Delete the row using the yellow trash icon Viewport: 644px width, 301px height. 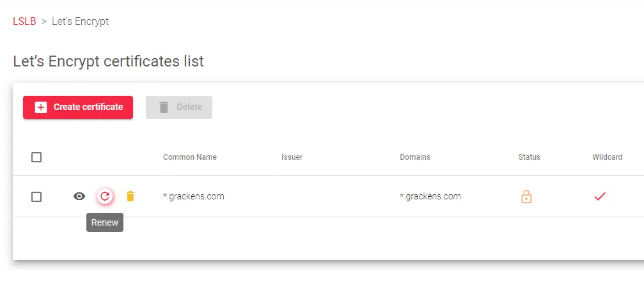tap(130, 196)
